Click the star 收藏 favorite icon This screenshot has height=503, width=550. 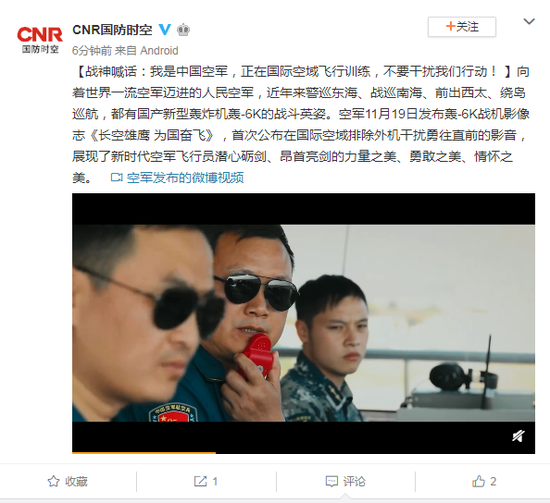coord(53,481)
